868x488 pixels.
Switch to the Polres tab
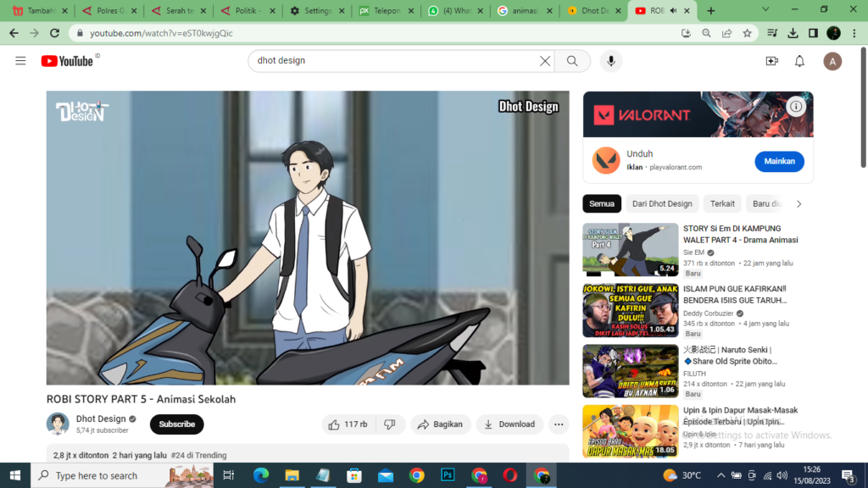coord(108,10)
